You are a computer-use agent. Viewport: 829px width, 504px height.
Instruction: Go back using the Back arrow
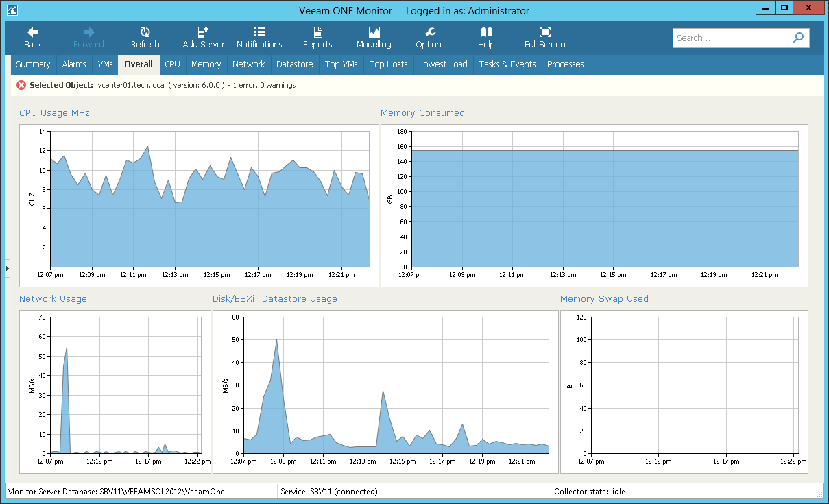[32, 38]
